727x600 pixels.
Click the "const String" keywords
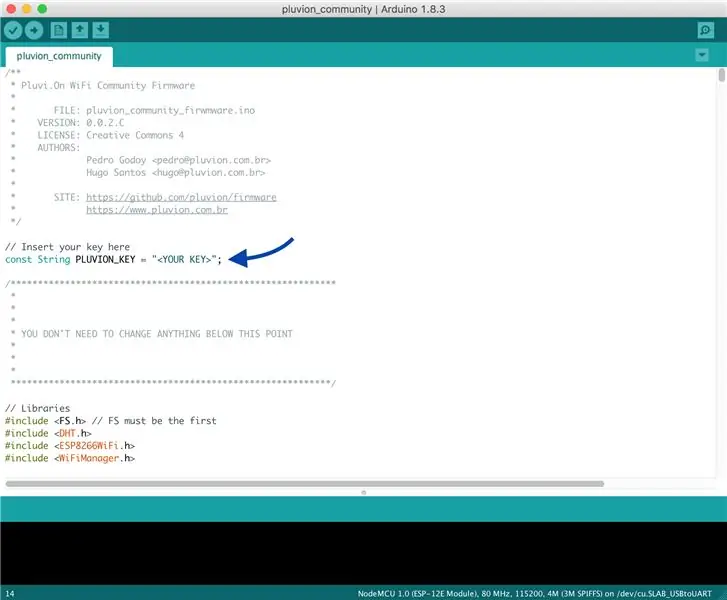click(38, 260)
